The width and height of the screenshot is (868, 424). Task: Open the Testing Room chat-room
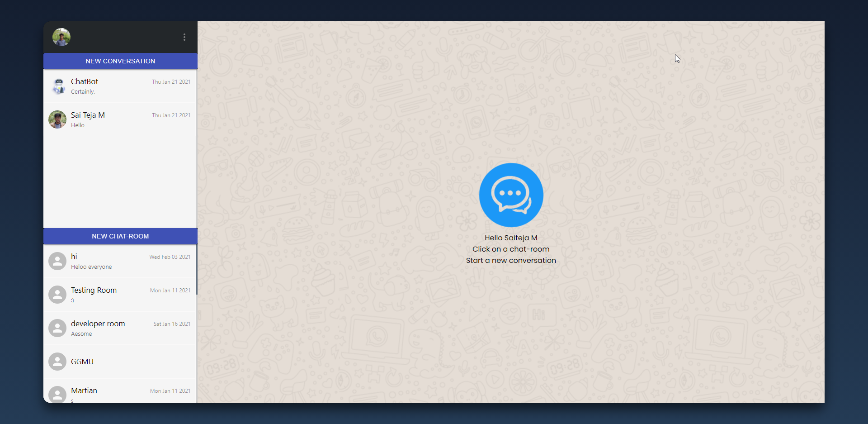[x=120, y=295]
